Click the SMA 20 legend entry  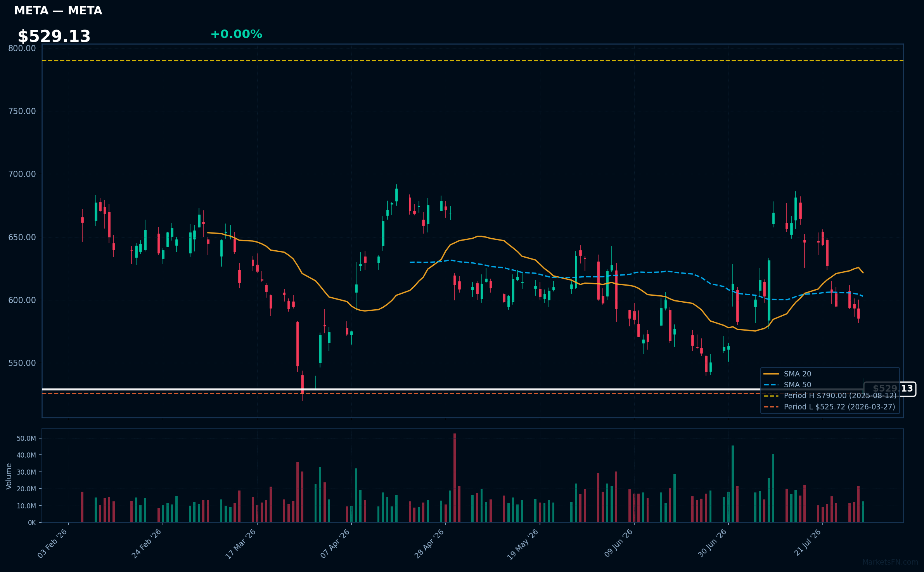coord(787,374)
